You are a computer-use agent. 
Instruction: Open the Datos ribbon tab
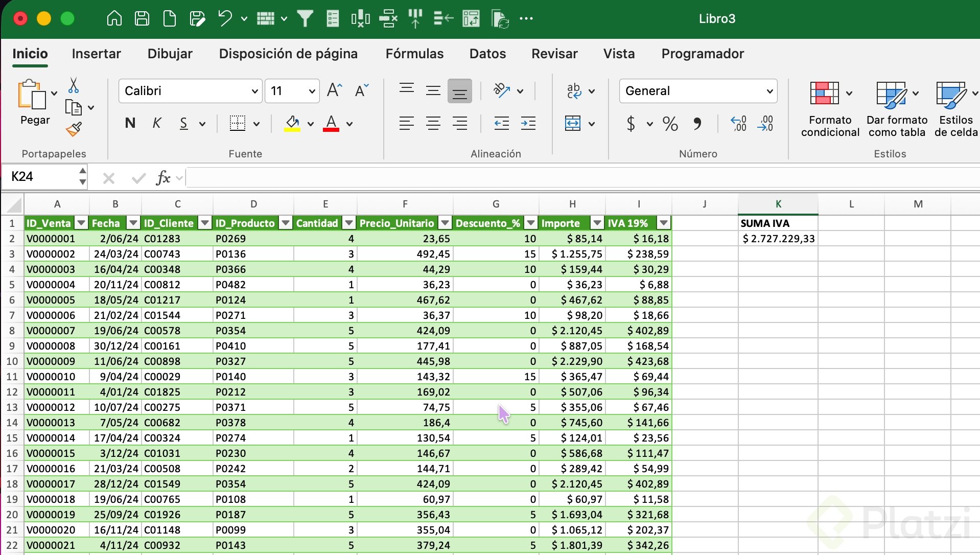pos(487,54)
